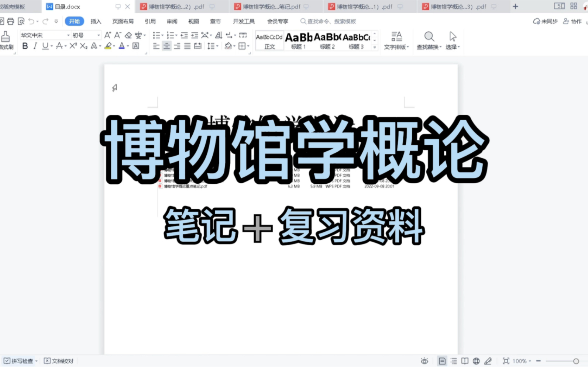Open the 视图 (View) ribbon tab
The width and height of the screenshot is (588, 367).
coord(194,21)
